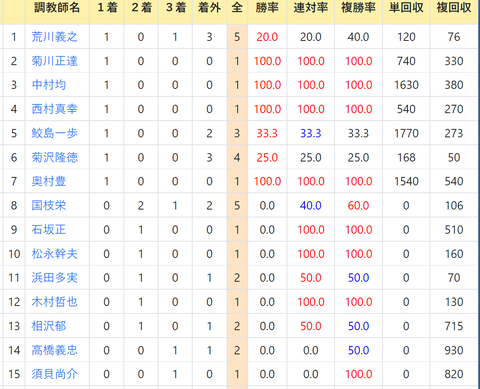Click the 連対率 column header

[x=311, y=7]
